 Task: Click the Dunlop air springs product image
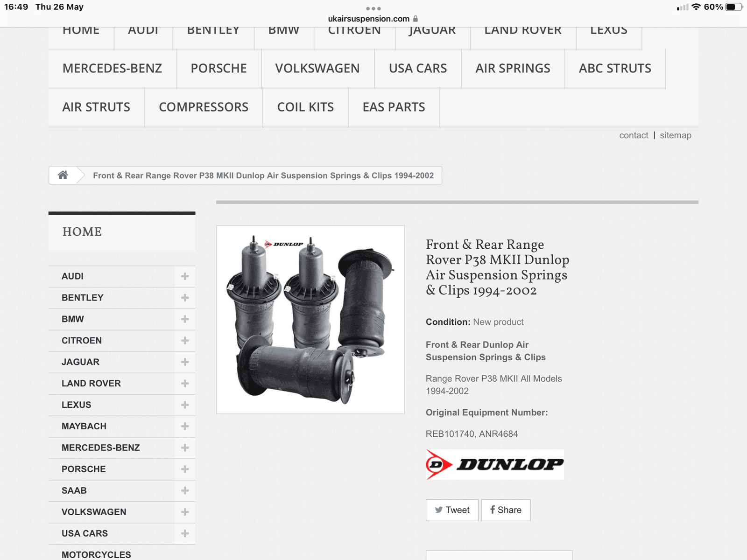(x=310, y=320)
